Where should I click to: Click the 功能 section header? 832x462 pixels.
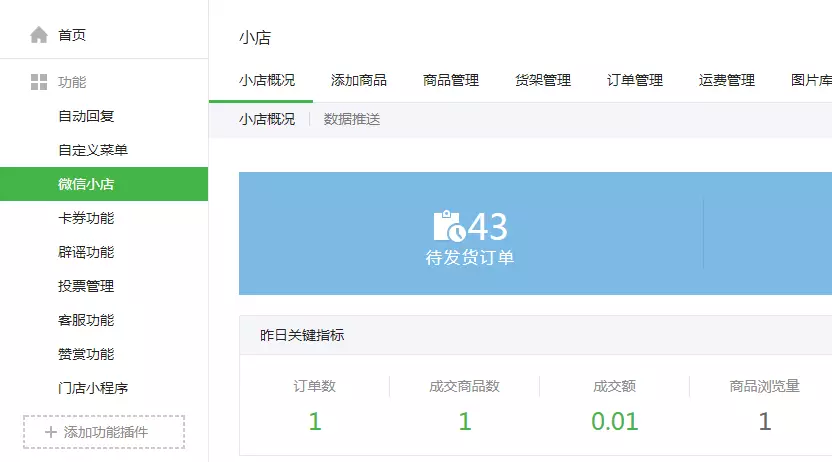pos(72,82)
